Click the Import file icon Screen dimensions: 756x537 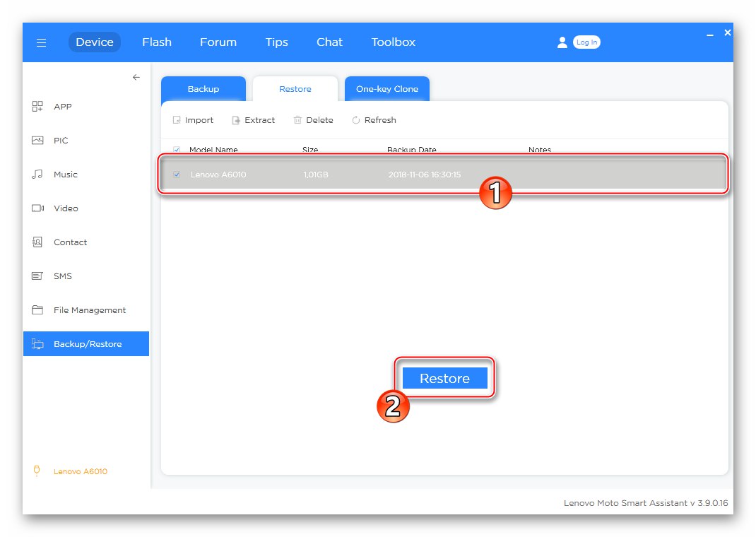coord(177,120)
